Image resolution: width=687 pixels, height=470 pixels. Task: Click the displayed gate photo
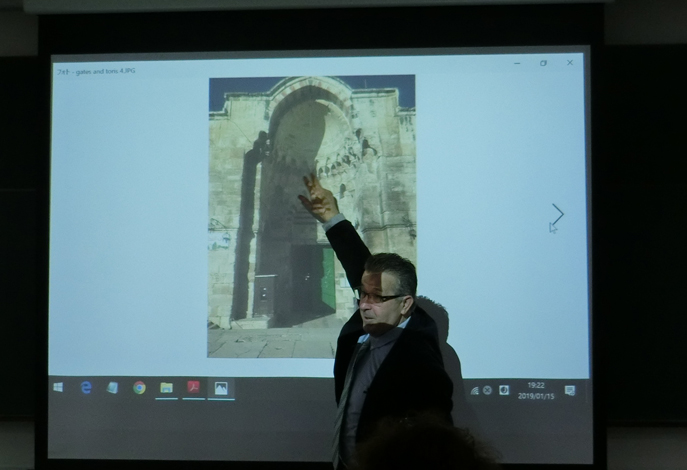311,216
